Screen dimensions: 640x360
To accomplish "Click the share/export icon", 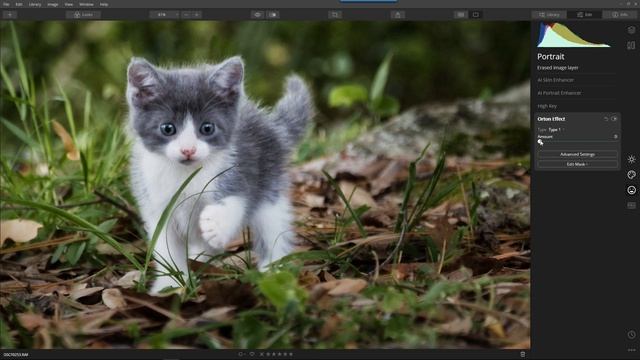I will coord(398,15).
